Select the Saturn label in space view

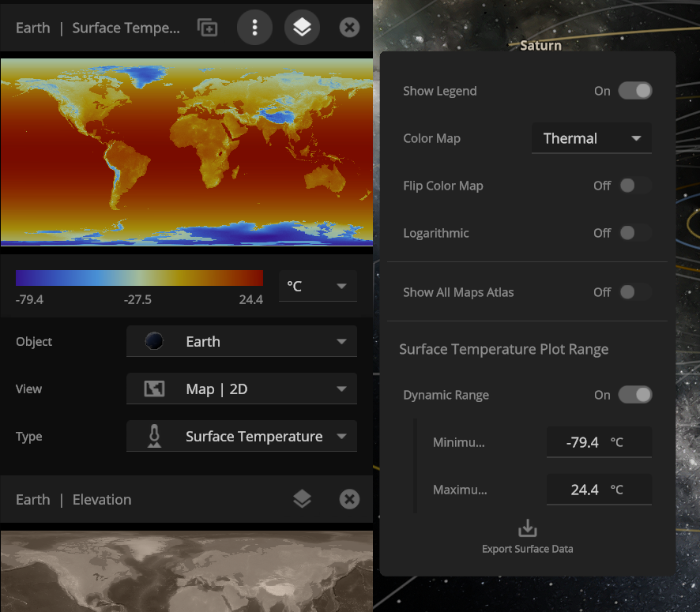click(540, 46)
